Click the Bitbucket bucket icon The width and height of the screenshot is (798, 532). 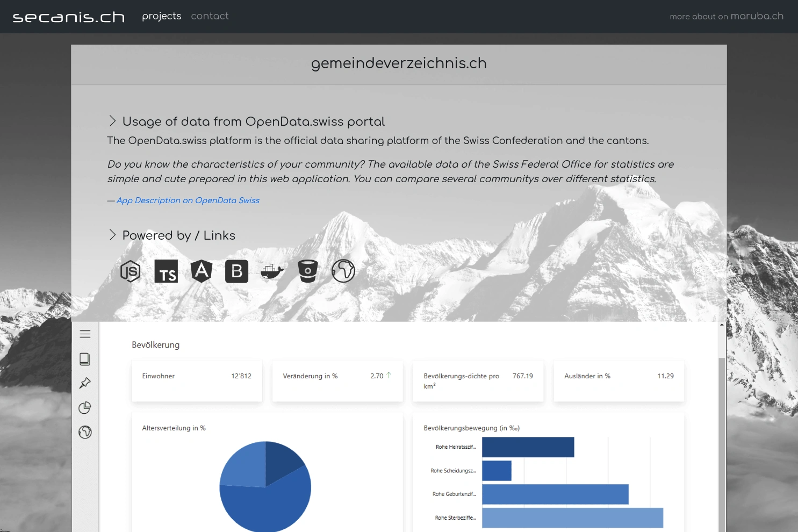tap(307, 271)
